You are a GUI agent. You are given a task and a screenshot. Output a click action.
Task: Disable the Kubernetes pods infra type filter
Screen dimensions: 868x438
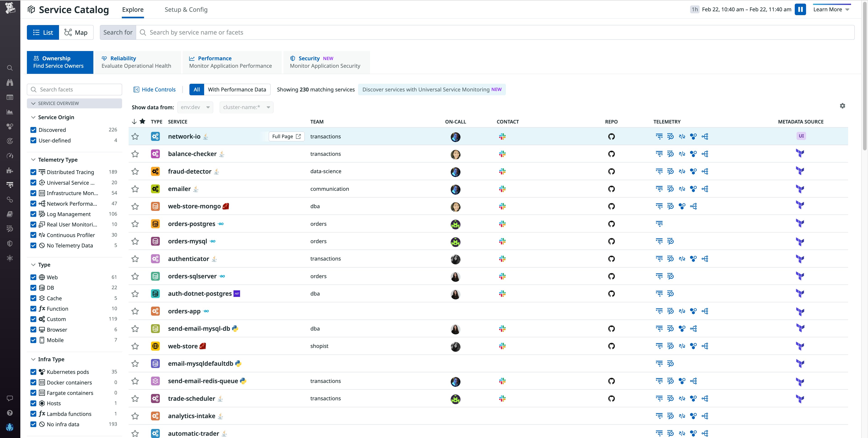point(33,372)
